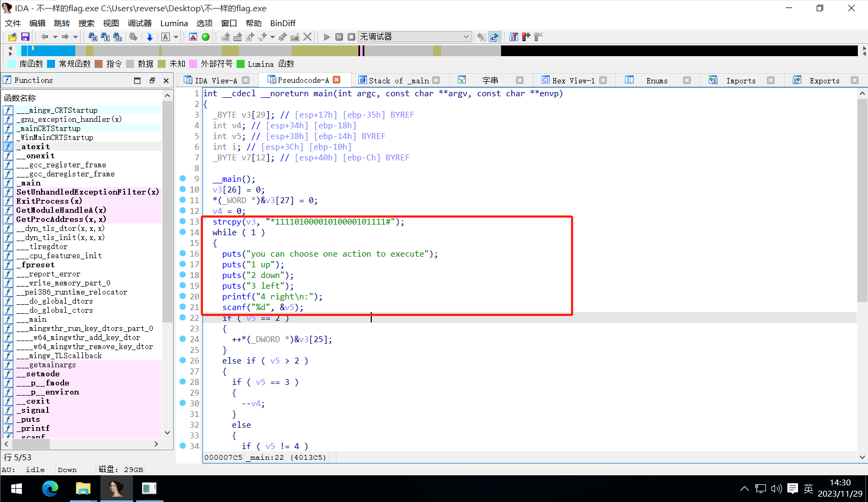Screen dimensions: 868x502
Task: Stop the debugged process
Action: click(351, 37)
